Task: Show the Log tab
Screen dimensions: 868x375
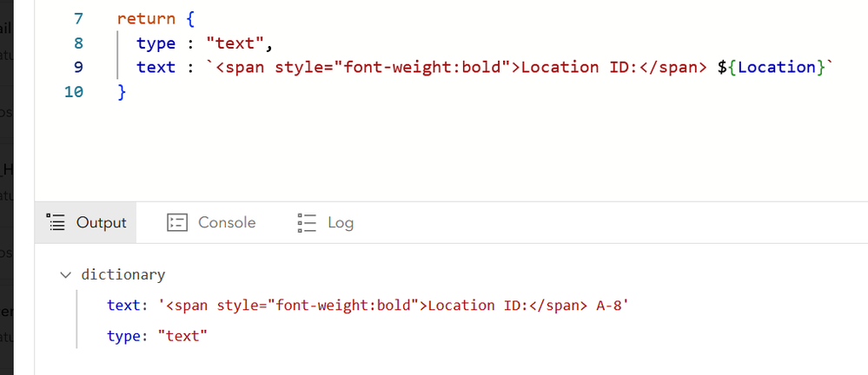Action: pyautogui.click(x=340, y=223)
